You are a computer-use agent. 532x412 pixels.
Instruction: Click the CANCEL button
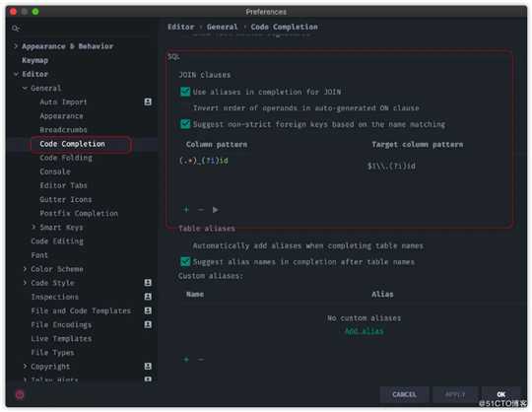404,394
